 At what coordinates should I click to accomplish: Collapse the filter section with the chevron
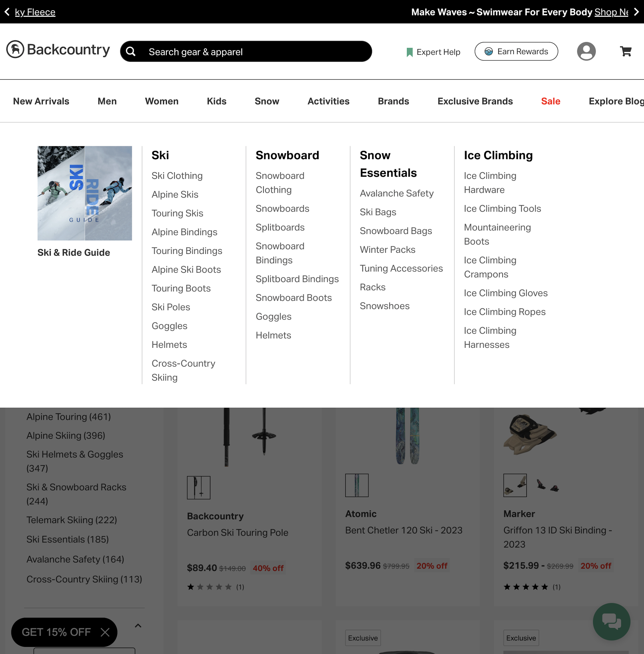tap(138, 626)
